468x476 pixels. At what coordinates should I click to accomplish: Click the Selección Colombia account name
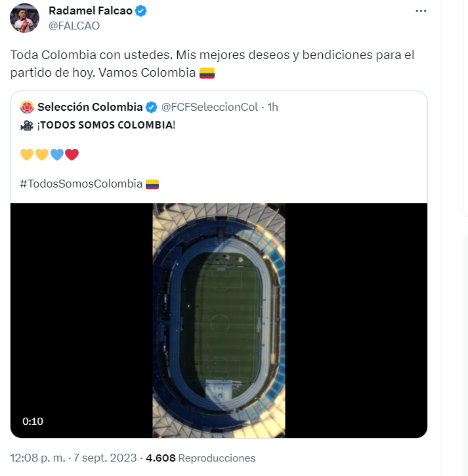pyautogui.click(x=90, y=107)
